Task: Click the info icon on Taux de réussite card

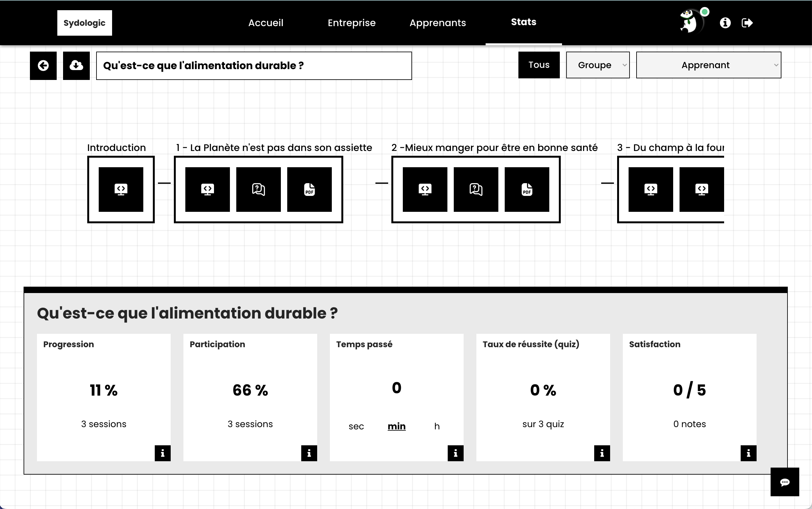Action: (602, 453)
